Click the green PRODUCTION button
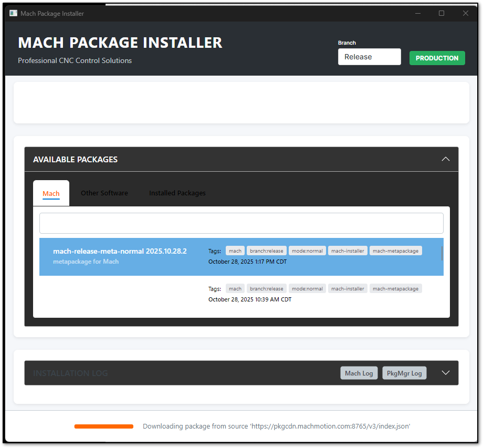 (x=437, y=58)
